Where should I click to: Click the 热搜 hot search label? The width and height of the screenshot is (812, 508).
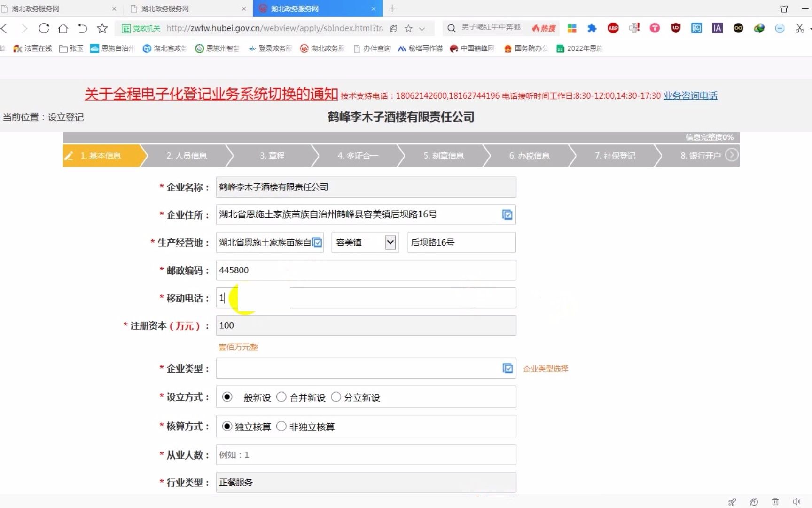click(x=544, y=28)
